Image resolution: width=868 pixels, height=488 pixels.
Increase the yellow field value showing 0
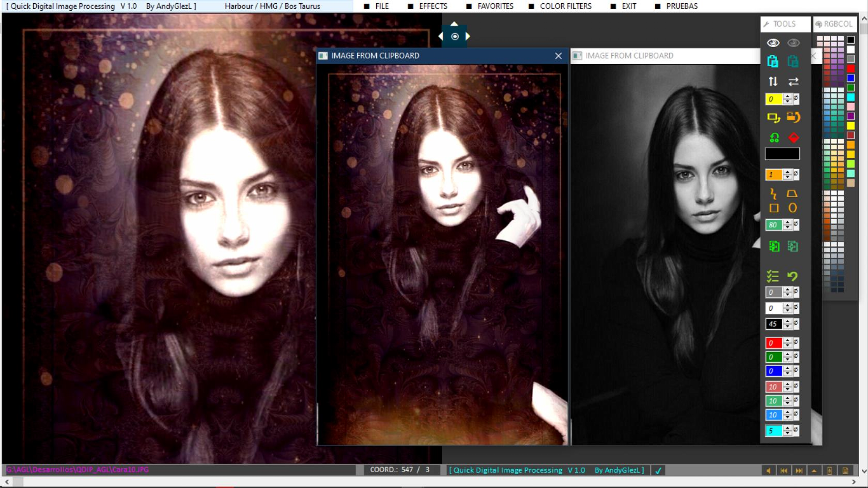pyautogui.click(x=788, y=97)
